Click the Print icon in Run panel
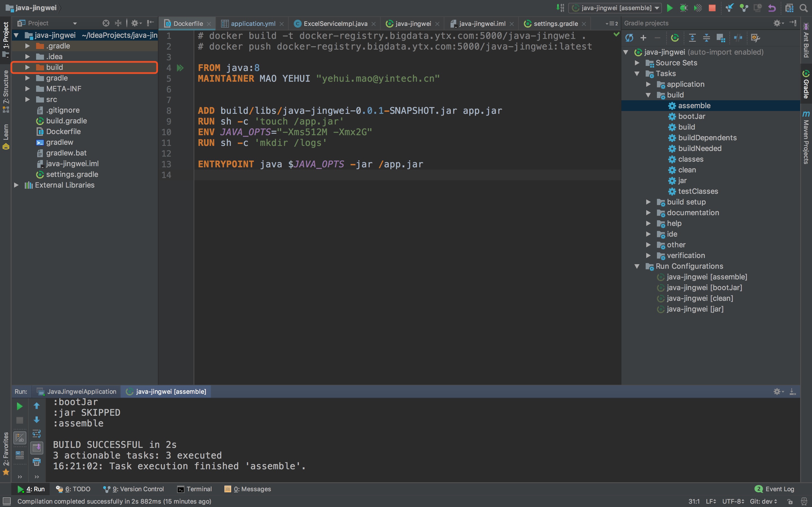812x507 pixels. pyautogui.click(x=37, y=462)
